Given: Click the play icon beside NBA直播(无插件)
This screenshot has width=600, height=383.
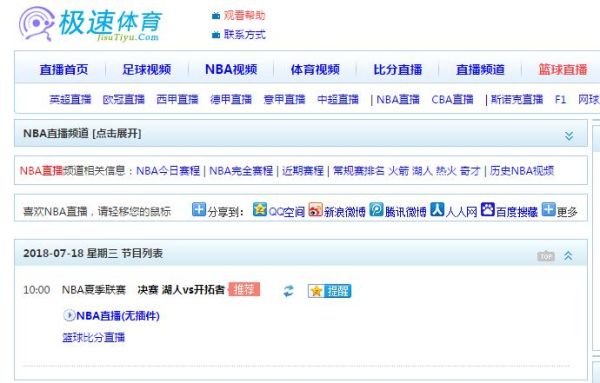Looking at the screenshot, I should click(x=69, y=316).
